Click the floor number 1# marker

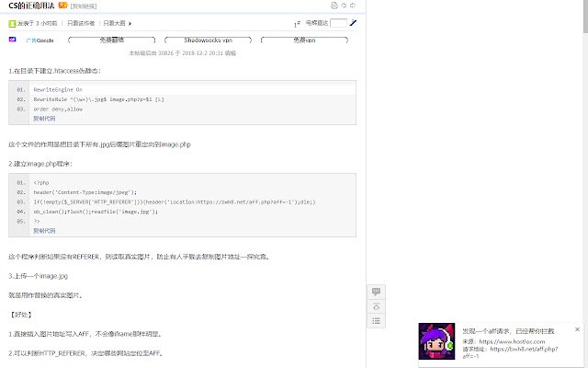point(297,24)
